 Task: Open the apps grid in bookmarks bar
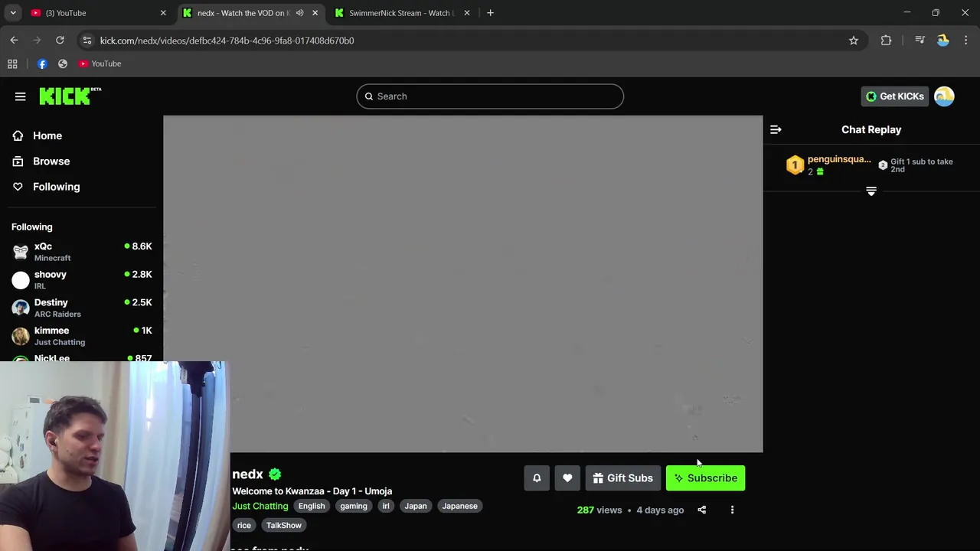[12, 64]
